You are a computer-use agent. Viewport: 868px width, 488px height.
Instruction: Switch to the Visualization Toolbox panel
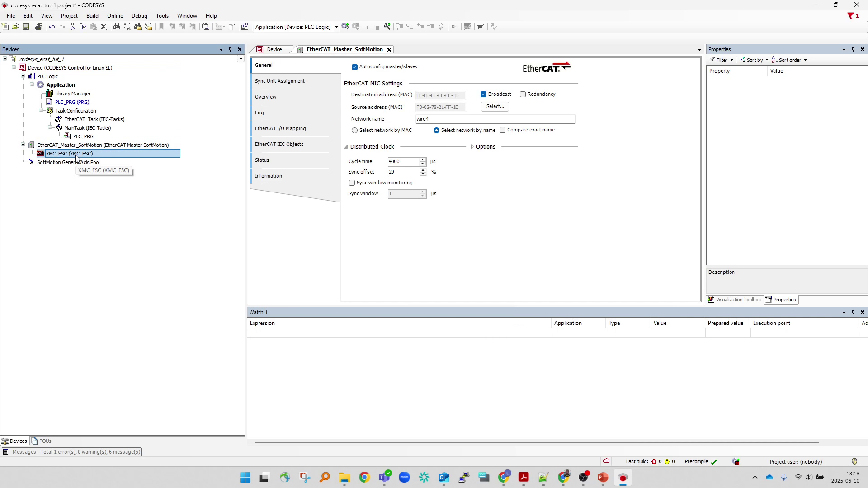pyautogui.click(x=734, y=300)
